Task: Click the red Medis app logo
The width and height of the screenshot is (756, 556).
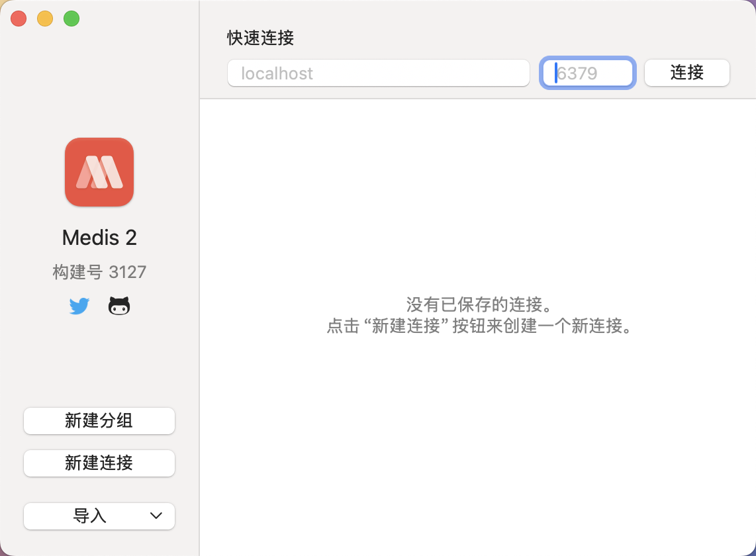Action: pyautogui.click(x=99, y=172)
